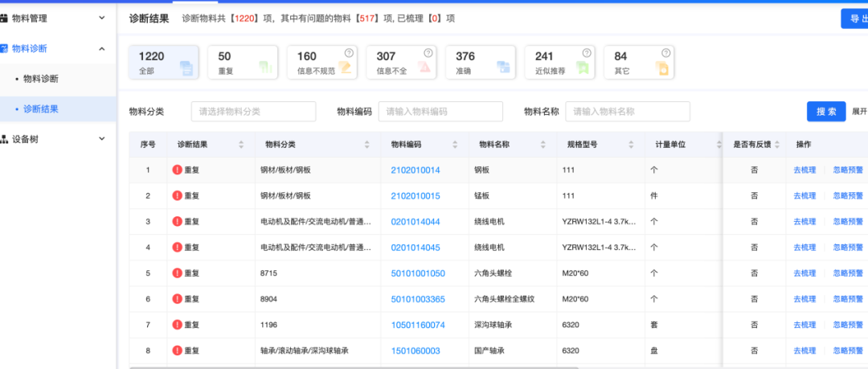Sort by 诊断结果 column arrows
The height and width of the screenshot is (369, 868).
[241, 145]
